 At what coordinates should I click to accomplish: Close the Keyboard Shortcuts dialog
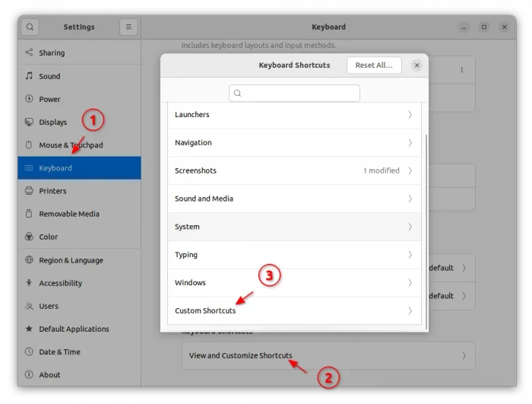pos(416,65)
